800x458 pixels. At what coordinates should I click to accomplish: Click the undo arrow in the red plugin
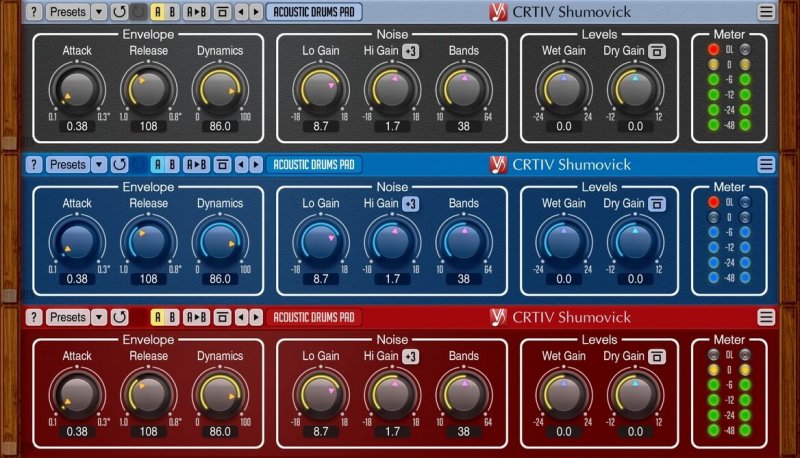pos(120,317)
